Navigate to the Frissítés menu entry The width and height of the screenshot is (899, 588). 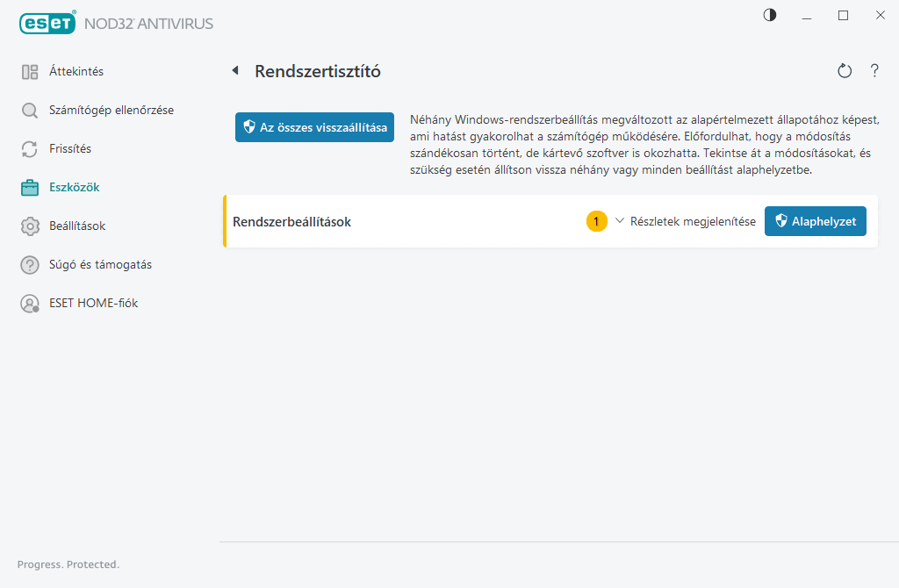[73, 148]
